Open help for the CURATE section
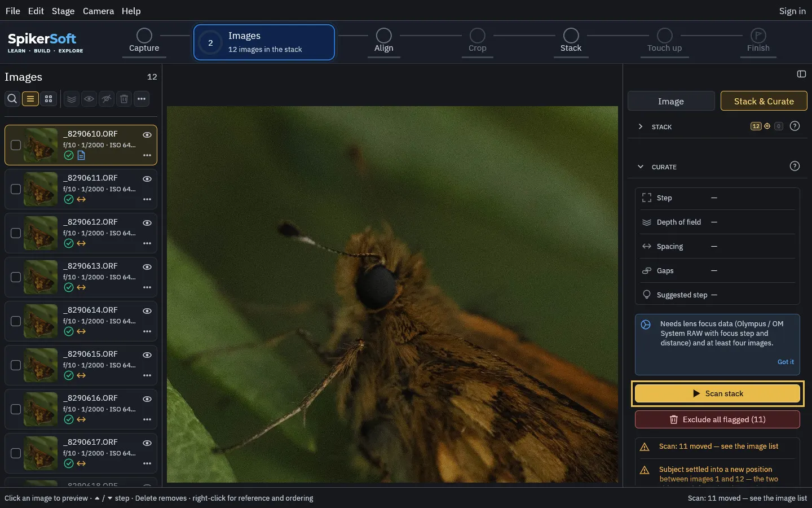 pyautogui.click(x=795, y=166)
